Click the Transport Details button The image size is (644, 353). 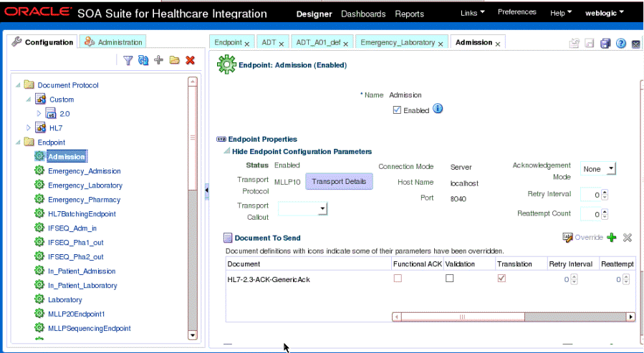click(x=339, y=181)
